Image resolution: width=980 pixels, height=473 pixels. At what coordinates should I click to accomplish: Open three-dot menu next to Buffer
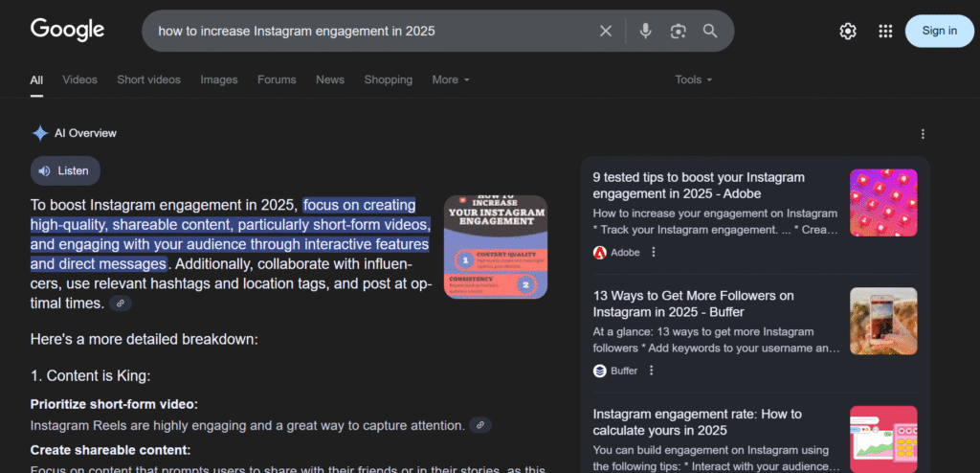(651, 371)
